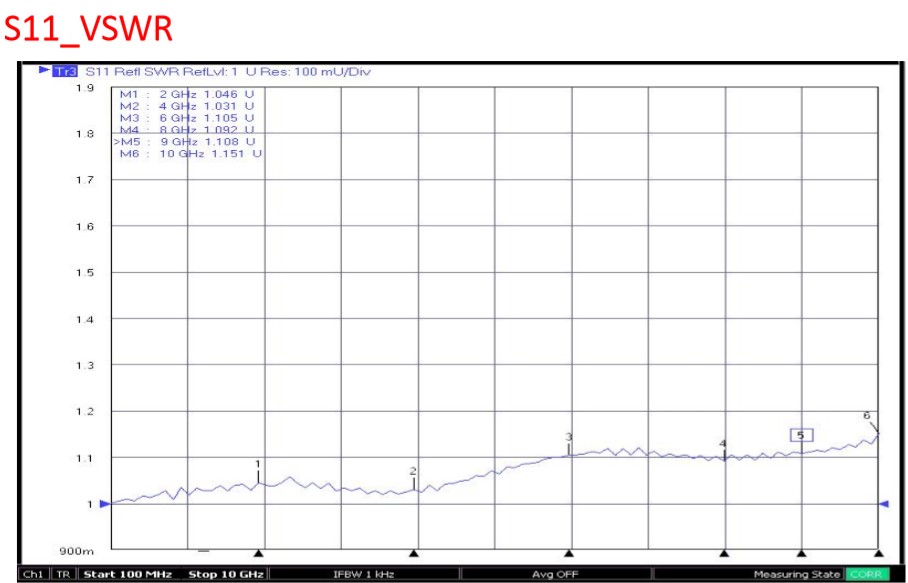Click the x-axis triangle below marker 1
Viewport: 908px width, 583px height.
(x=259, y=552)
